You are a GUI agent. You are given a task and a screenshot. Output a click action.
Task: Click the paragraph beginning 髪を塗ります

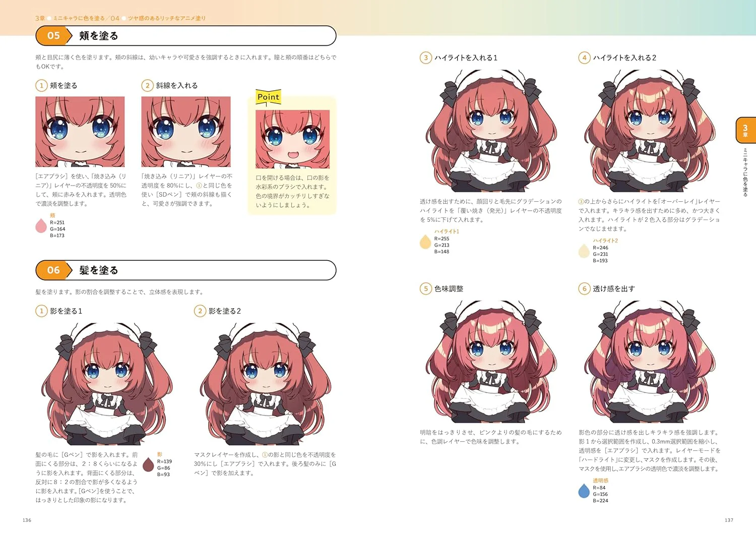pyautogui.click(x=119, y=292)
